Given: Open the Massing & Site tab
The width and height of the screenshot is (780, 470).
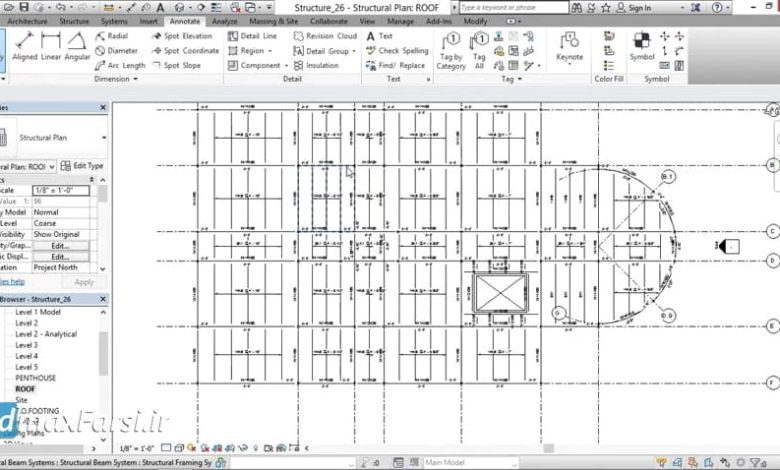Looking at the screenshot, I should click(273, 21).
